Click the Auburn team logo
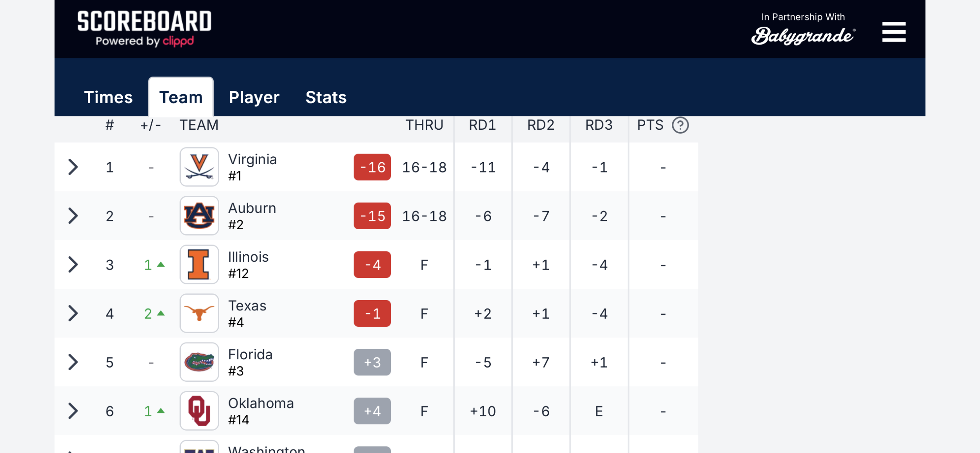Viewport: 980px width, 453px height. [x=199, y=216]
